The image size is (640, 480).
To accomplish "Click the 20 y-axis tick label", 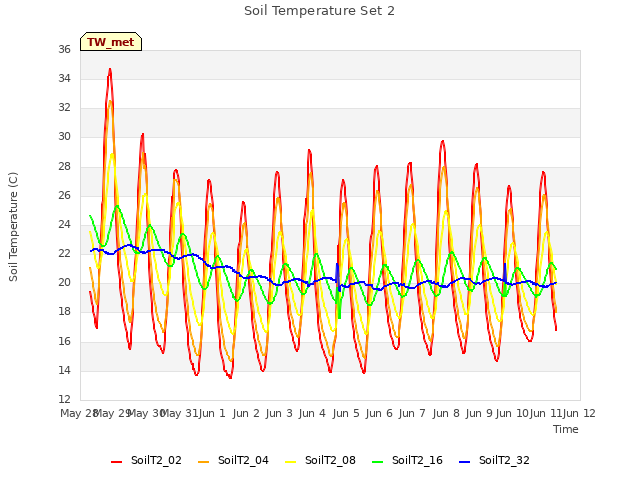I will pyautogui.click(x=64, y=282).
